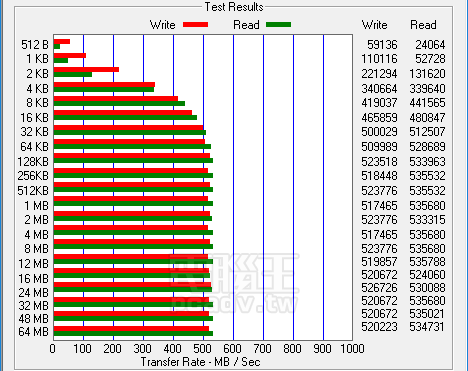Click the write value 500029
Viewport: 468px width, 371px height.
[x=380, y=132]
